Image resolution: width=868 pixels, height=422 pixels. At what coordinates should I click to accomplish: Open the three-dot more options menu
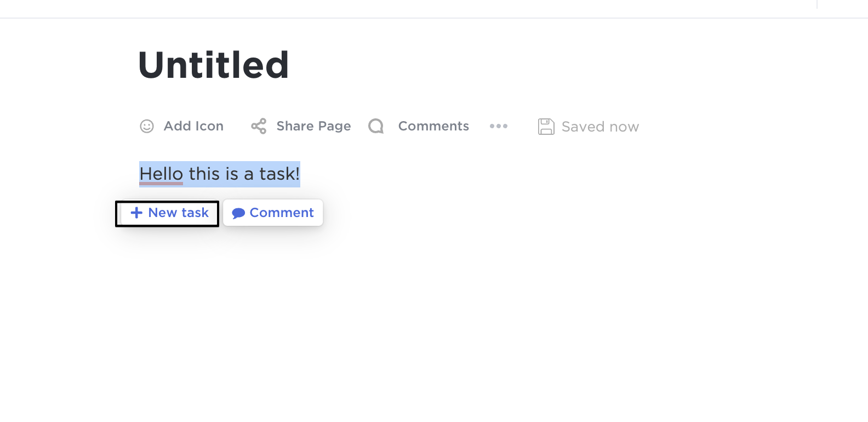499,126
